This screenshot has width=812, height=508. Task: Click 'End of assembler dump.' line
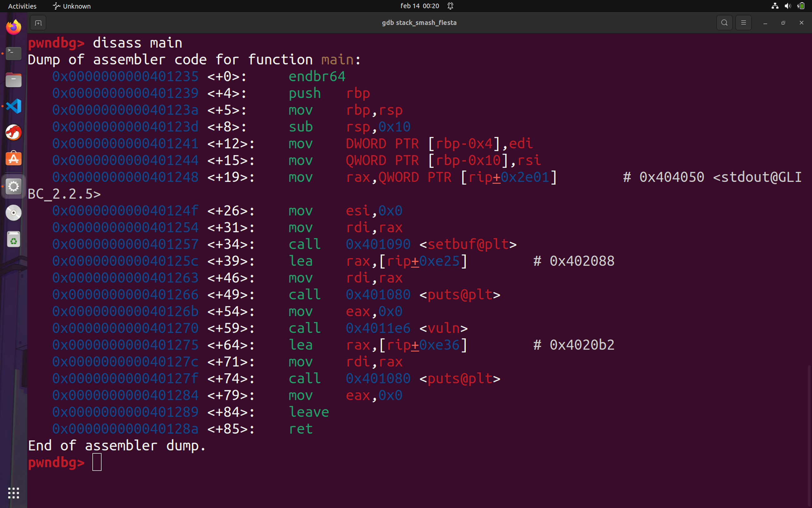[117, 446]
